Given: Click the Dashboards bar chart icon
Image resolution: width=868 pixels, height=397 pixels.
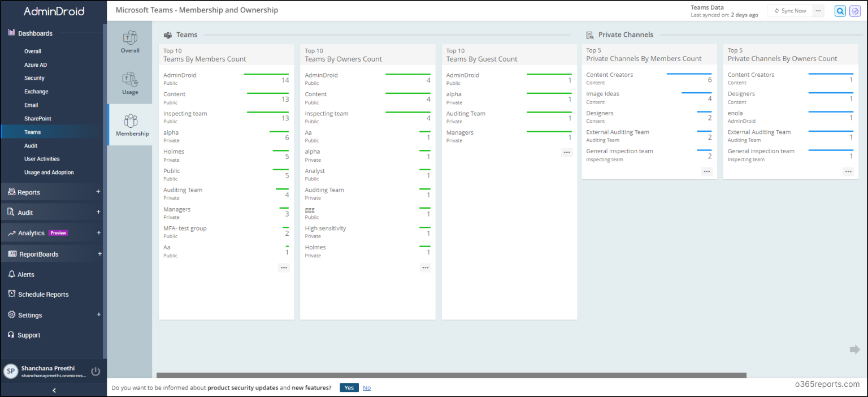Looking at the screenshot, I should click(x=12, y=33).
